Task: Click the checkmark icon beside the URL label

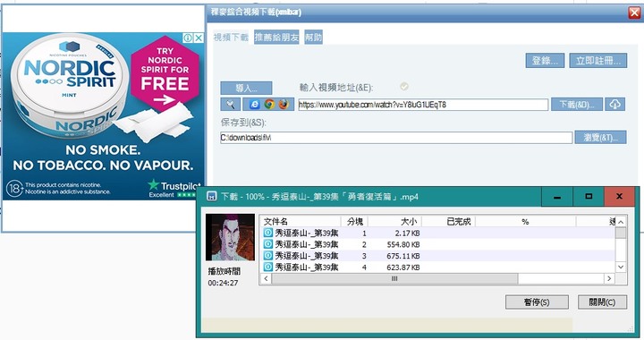Action: tap(404, 86)
